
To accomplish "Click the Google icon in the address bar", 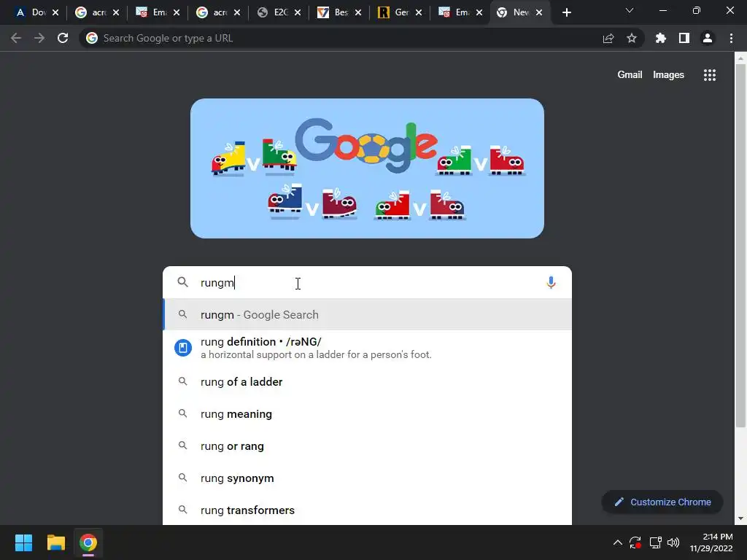I will (x=92, y=38).
